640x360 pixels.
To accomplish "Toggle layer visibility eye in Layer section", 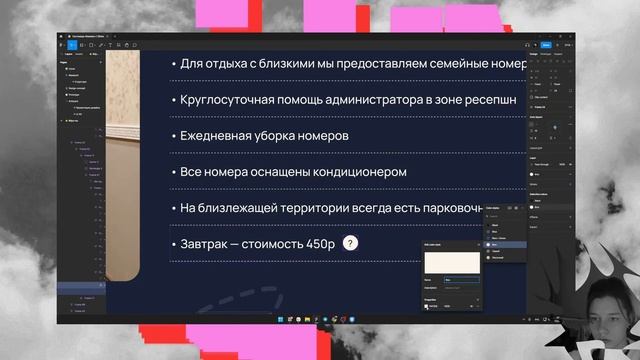I will (570, 164).
